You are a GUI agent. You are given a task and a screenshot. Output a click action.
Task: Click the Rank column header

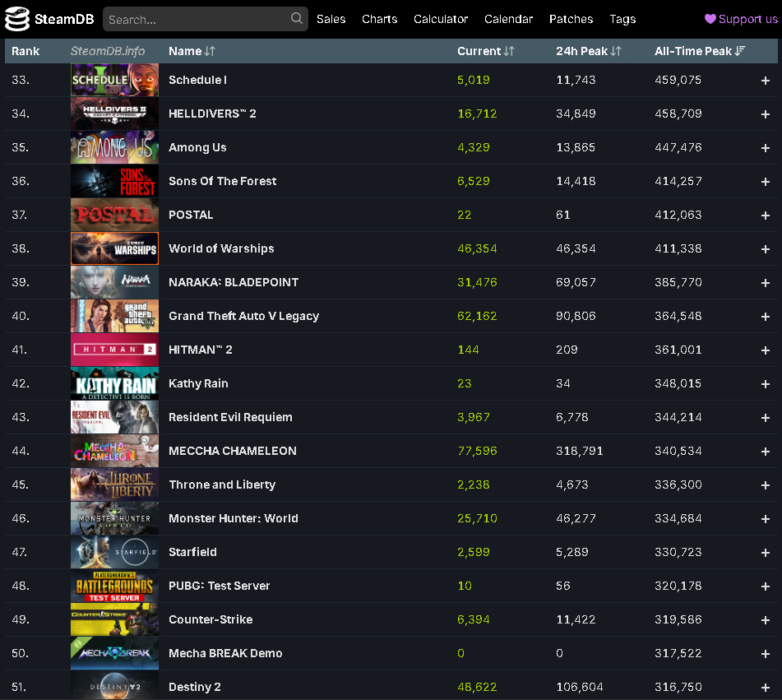coord(25,51)
